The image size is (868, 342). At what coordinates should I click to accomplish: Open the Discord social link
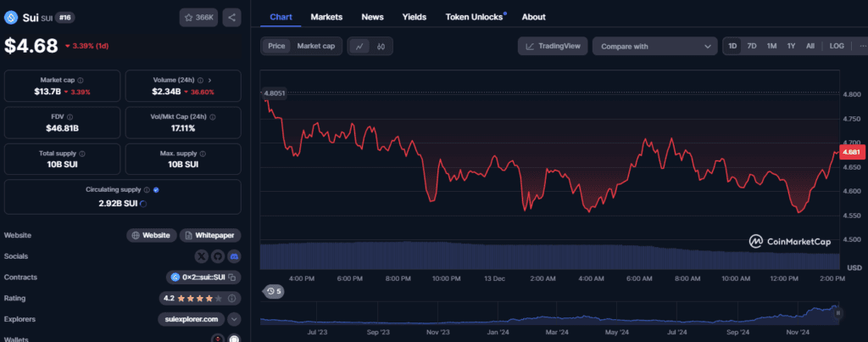point(234,256)
